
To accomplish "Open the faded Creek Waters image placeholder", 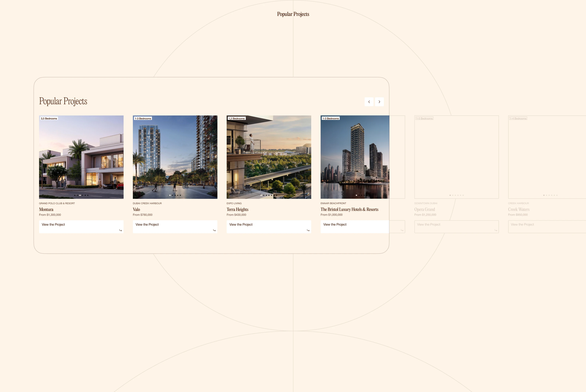I will [x=547, y=157].
